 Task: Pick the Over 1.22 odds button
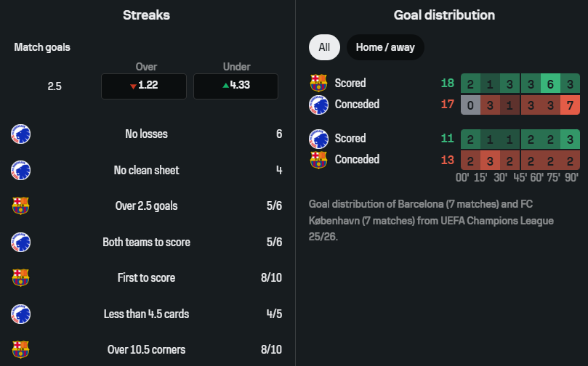[145, 86]
